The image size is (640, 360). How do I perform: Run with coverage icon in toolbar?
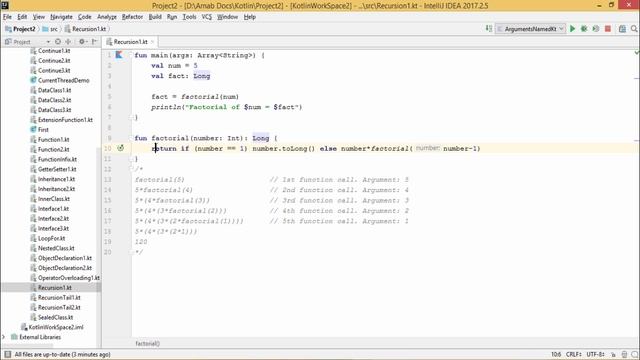[x=596, y=29]
